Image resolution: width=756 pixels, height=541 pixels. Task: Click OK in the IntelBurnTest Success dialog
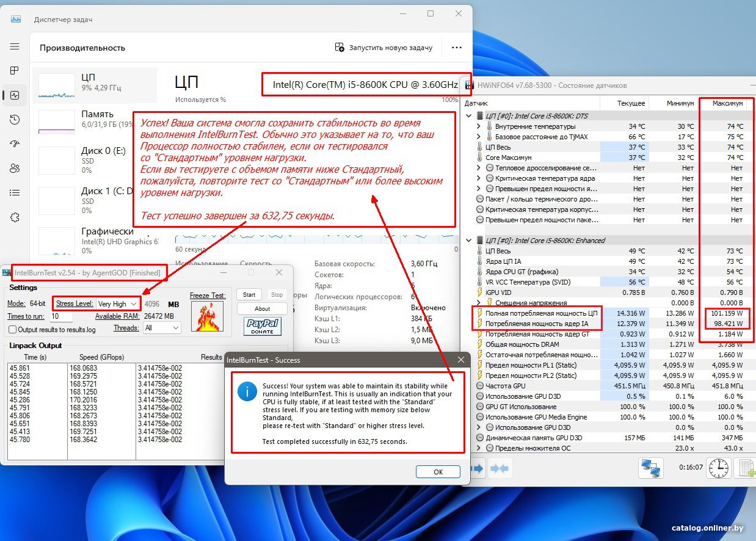(x=438, y=472)
